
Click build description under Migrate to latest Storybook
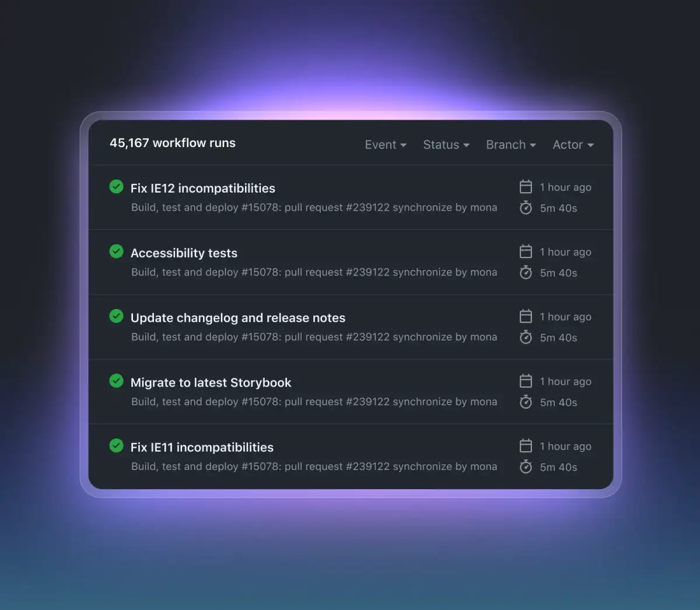[x=314, y=402]
